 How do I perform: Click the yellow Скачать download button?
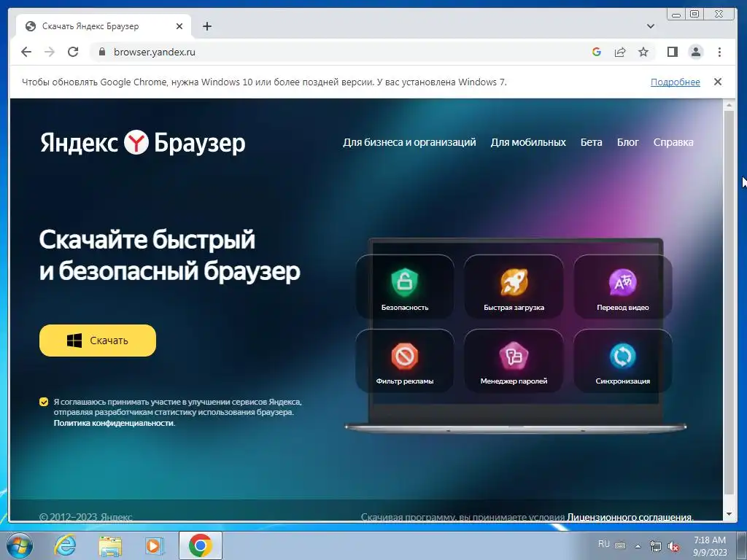tap(98, 341)
